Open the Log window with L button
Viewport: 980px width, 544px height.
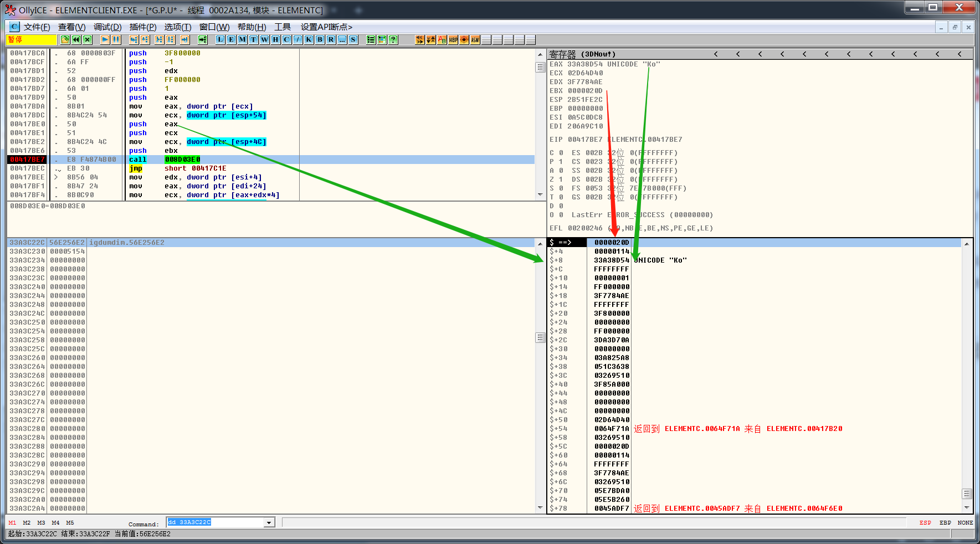(220, 39)
